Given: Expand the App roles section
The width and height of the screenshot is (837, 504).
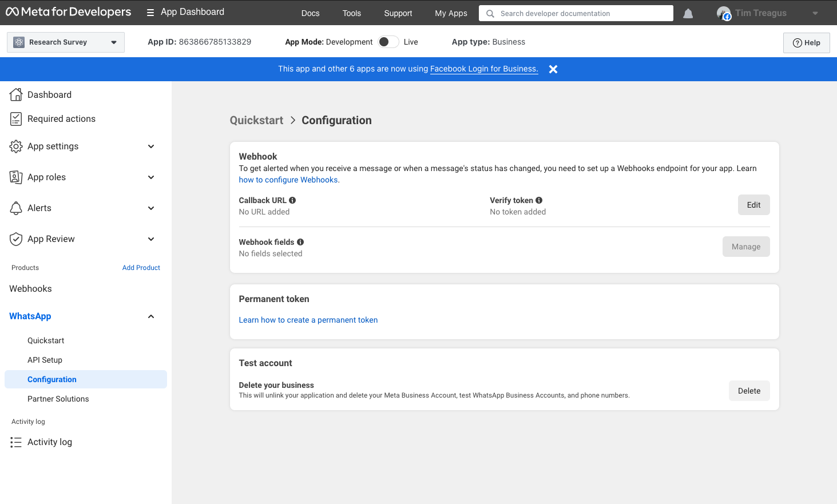Looking at the screenshot, I should pyautogui.click(x=151, y=177).
